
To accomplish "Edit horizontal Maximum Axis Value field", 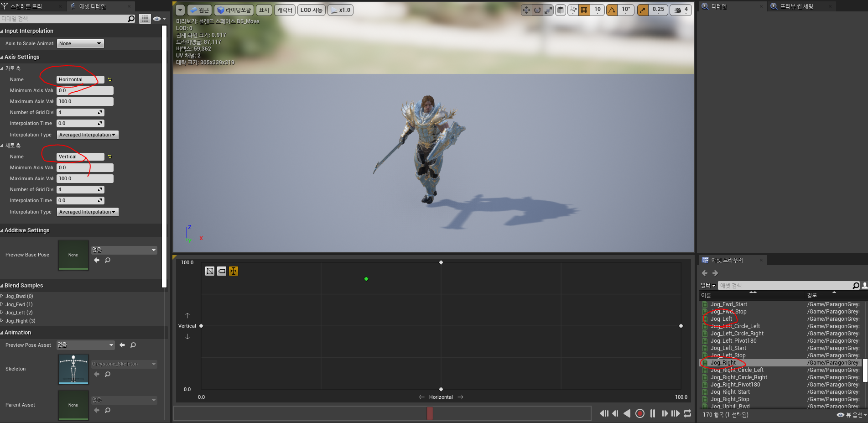I will pyautogui.click(x=85, y=101).
